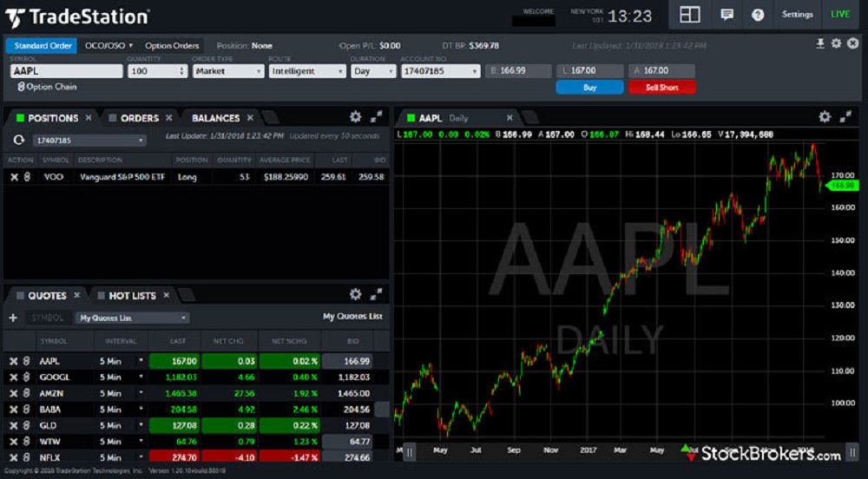The height and width of the screenshot is (479, 868).
Task: Open chart panel settings gear
Action: 825,116
